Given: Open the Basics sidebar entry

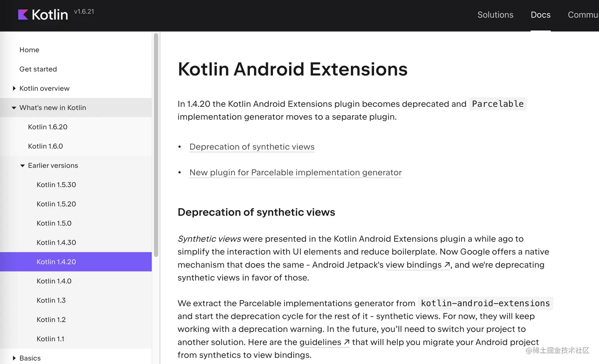Looking at the screenshot, I should (30, 358).
